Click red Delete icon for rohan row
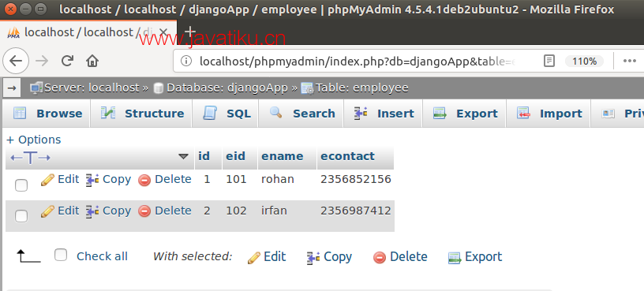 click(x=144, y=180)
